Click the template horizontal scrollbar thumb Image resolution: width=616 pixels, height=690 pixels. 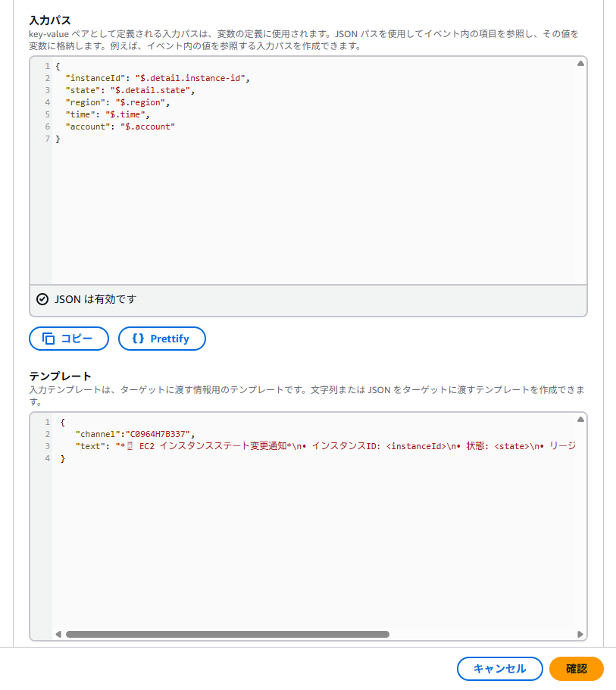[x=227, y=634]
